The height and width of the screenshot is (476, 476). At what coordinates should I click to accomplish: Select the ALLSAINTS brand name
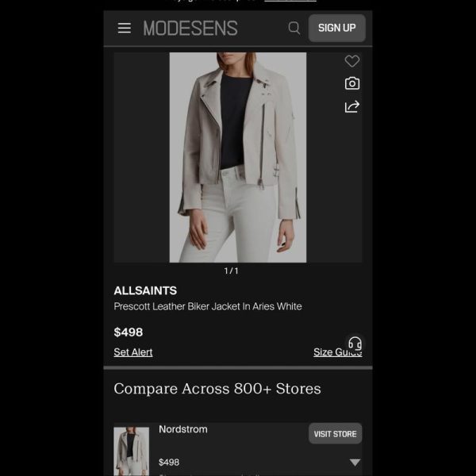coord(145,290)
